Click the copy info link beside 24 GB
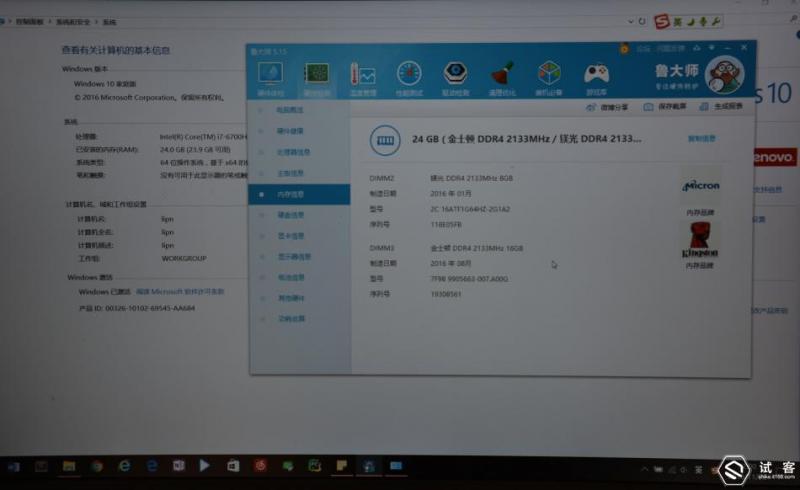The image size is (800, 490). [702, 138]
